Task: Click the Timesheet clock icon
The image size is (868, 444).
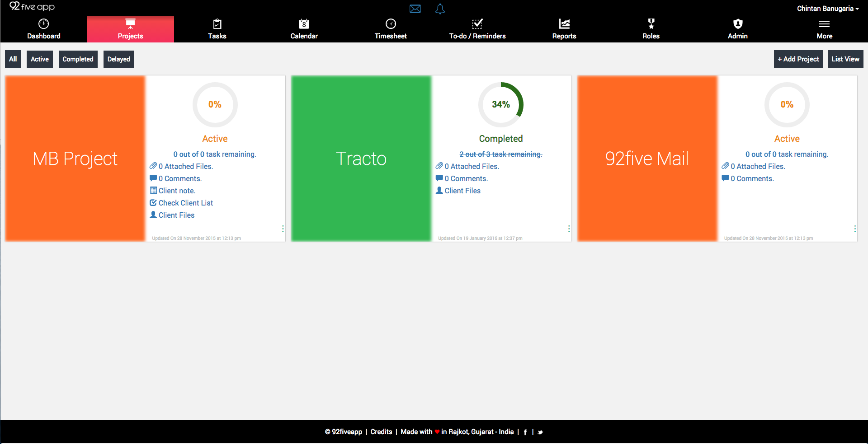Action: [x=391, y=23]
